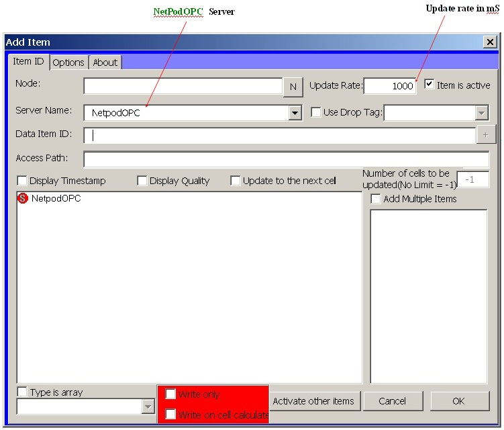Click the Cancel button
The height and width of the screenshot is (430, 504).
[393, 401]
